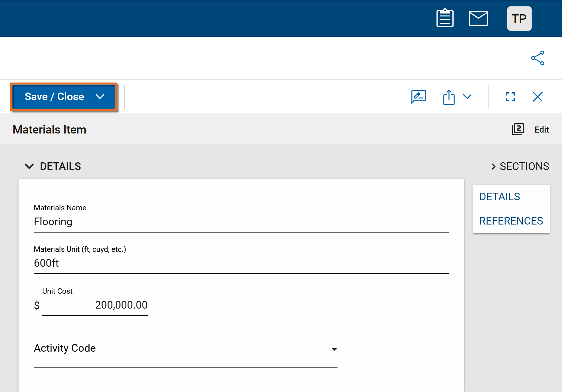Expand the SECTIONS panel header
Image resolution: width=562 pixels, height=392 pixels.
[x=520, y=166]
